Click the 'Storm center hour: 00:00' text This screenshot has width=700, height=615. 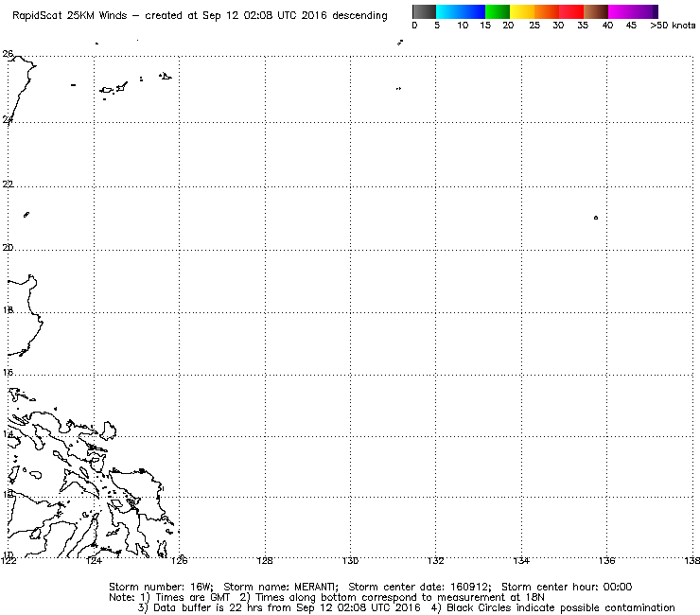567,587
